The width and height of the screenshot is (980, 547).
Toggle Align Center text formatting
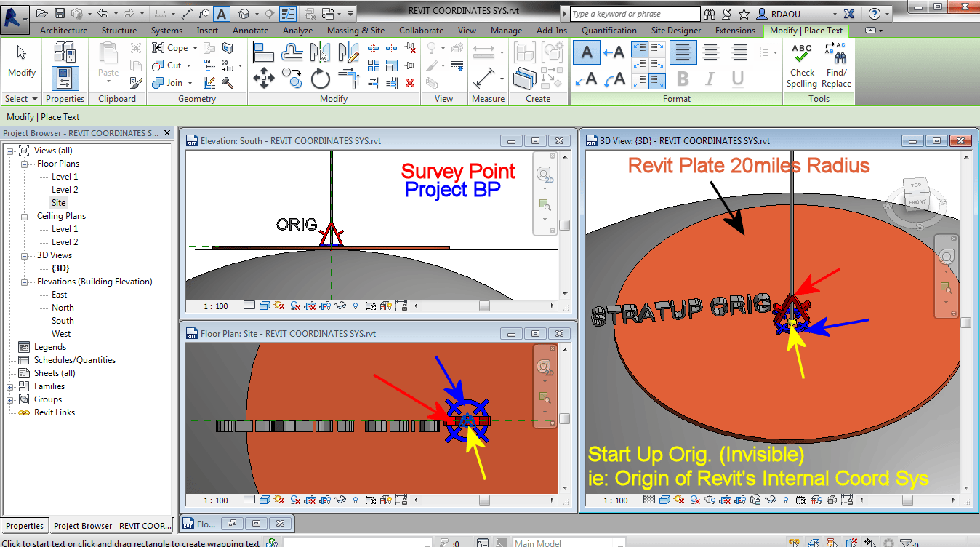(711, 52)
